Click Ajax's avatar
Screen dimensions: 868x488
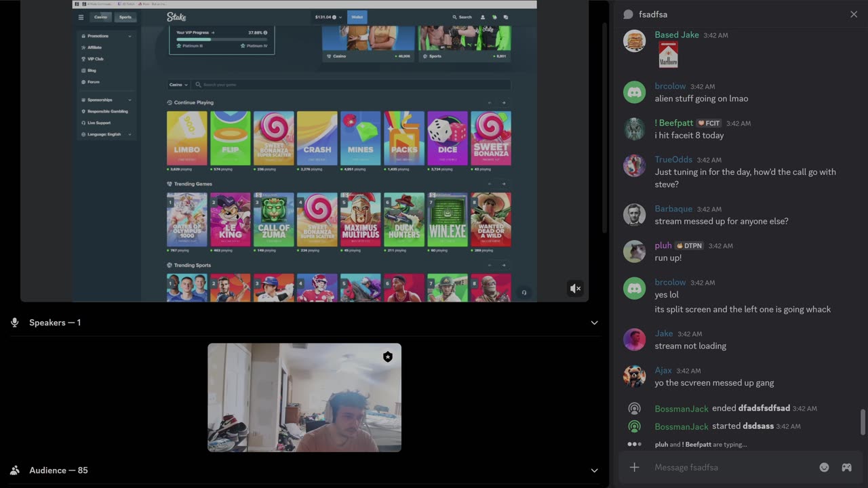[634, 376]
